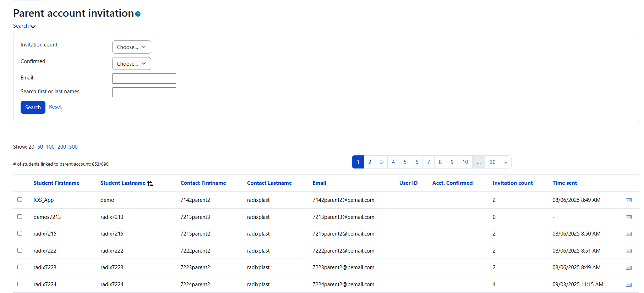Viewport: 644px width, 293px height.
Task: Tick the checkbox for radix7224
Action: (x=20, y=284)
